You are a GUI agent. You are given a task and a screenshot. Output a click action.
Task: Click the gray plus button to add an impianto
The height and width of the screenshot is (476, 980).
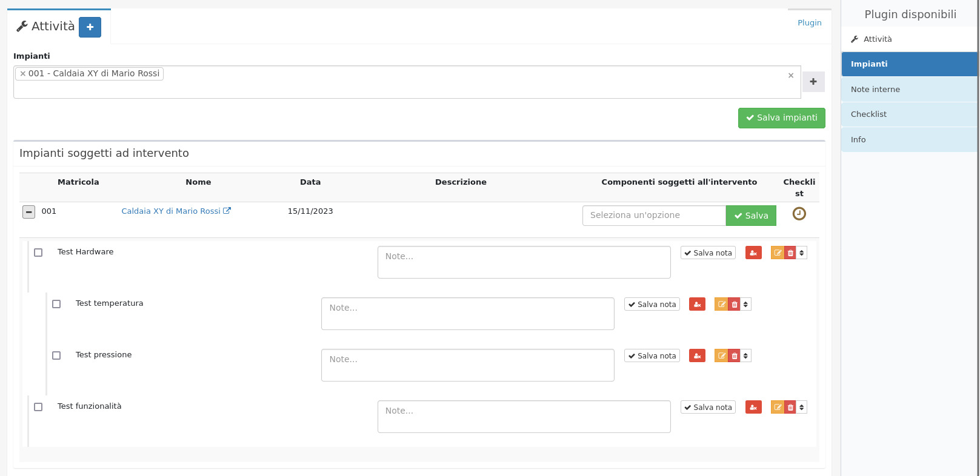coord(813,82)
